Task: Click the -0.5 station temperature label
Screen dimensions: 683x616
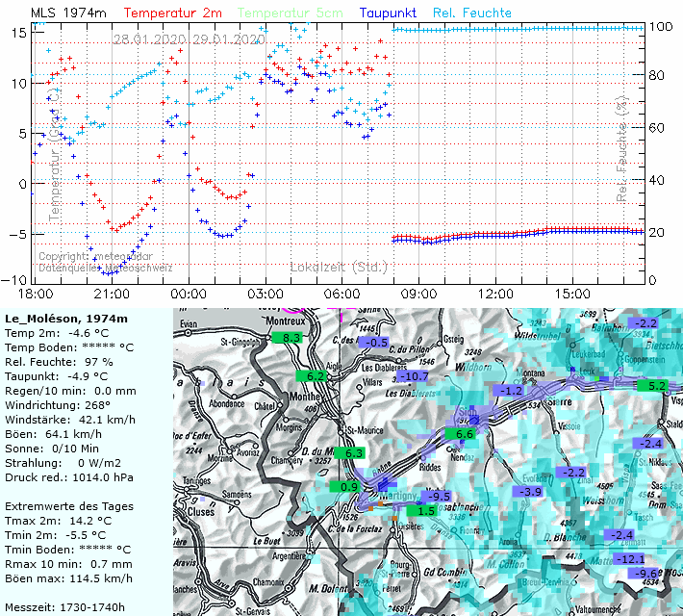Action: [374, 343]
